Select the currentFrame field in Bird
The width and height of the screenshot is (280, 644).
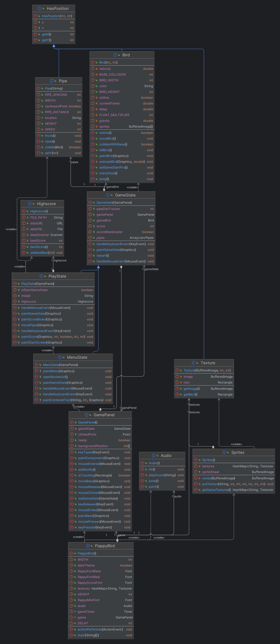[122, 104]
